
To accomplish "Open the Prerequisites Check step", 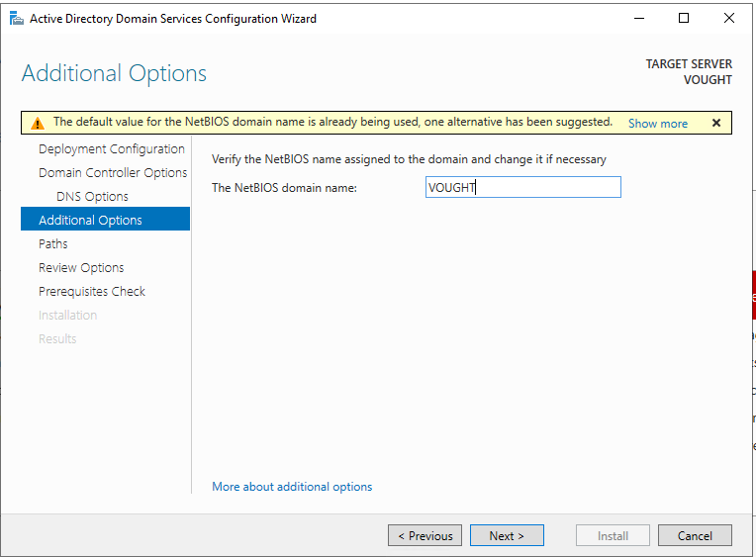I will (92, 291).
